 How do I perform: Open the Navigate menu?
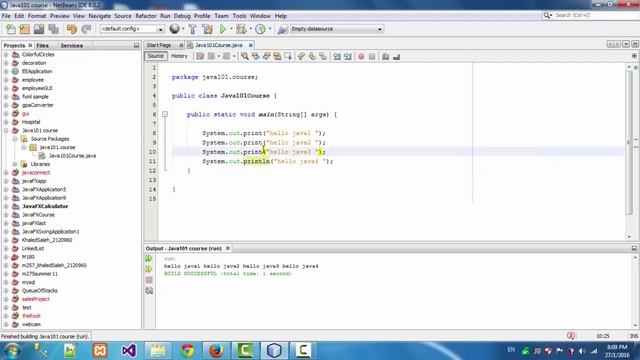[100, 16]
